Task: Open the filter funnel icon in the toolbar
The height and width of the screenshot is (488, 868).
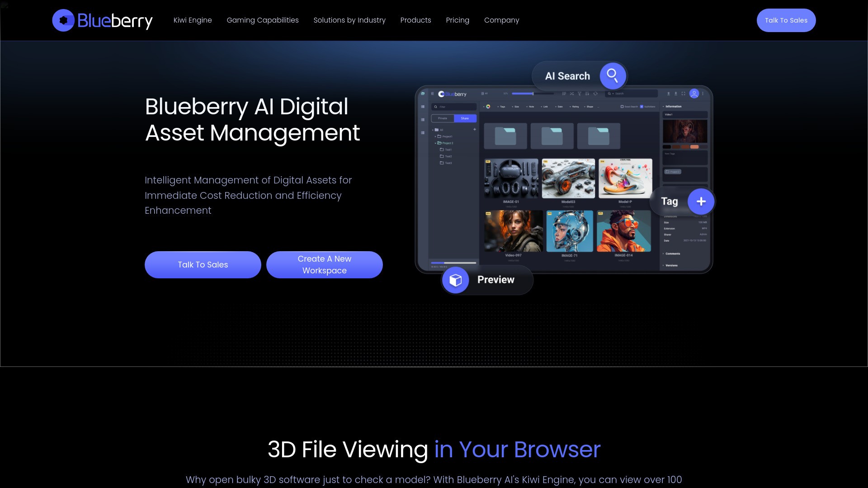Action: (x=579, y=94)
